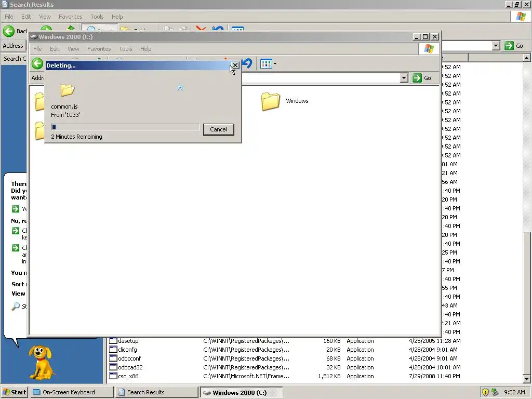Image resolution: width=532 pixels, height=399 pixels.
Task: Open File menu in Windows 2000 (C:) window
Action: tap(37, 49)
